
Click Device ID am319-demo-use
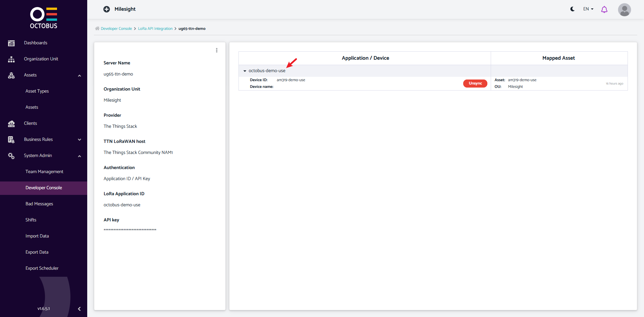(291, 80)
